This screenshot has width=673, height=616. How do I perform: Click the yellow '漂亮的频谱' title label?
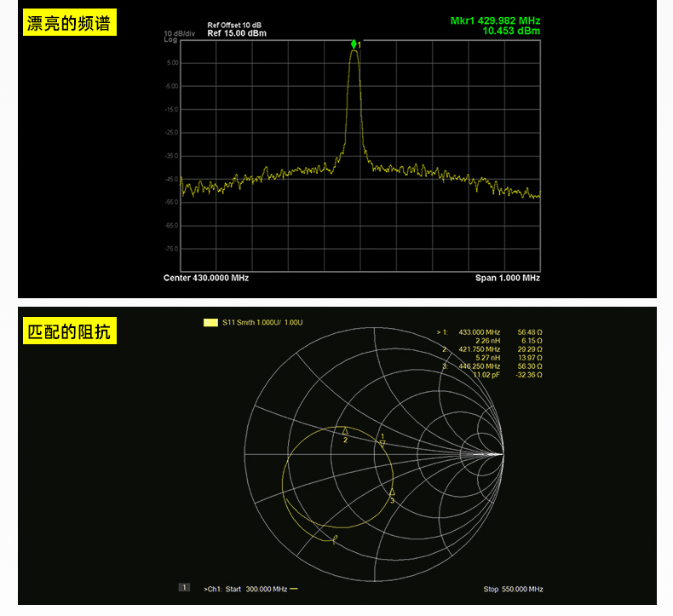click(70, 22)
